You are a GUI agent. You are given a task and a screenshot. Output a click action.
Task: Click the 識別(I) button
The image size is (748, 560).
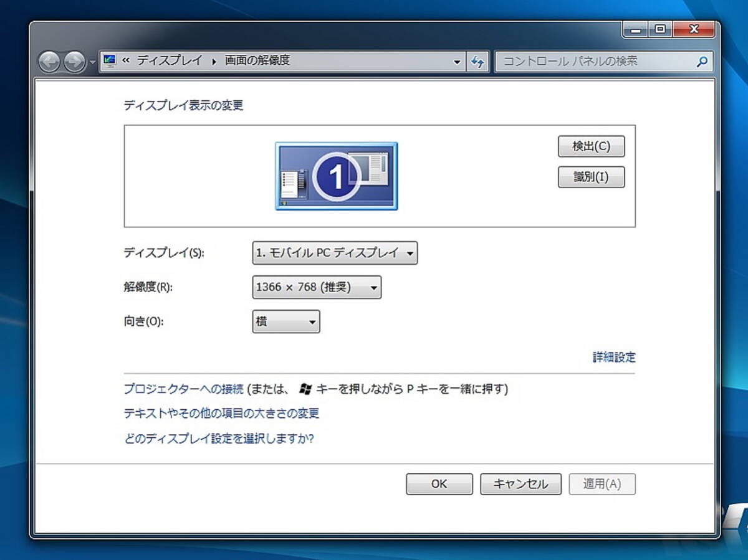click(x=591, y=177)
